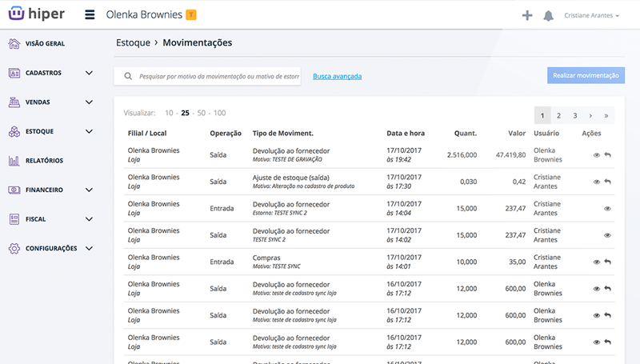Go to page 2 of results
Image resolution: width=640 pixels, height=364 pixels.
[x=558, y=115]
